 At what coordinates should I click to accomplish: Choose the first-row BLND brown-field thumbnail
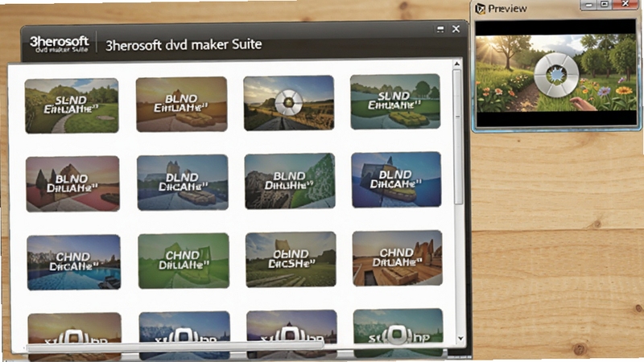pyautogui.click(x=182, y=105)
